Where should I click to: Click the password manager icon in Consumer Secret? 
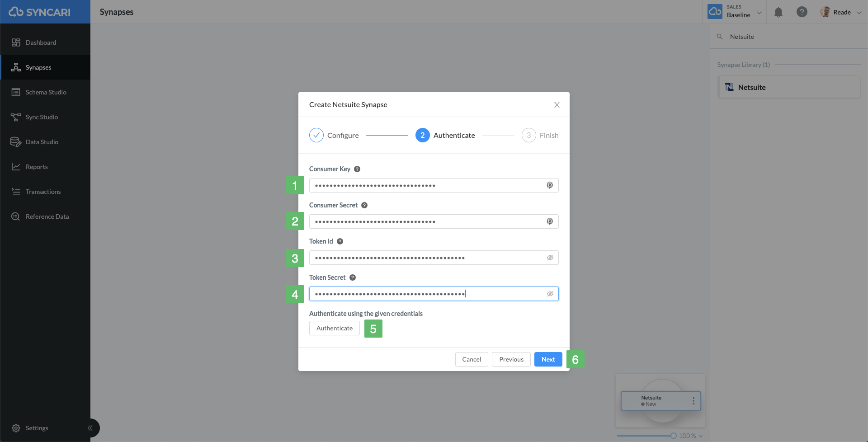point(550,221)
